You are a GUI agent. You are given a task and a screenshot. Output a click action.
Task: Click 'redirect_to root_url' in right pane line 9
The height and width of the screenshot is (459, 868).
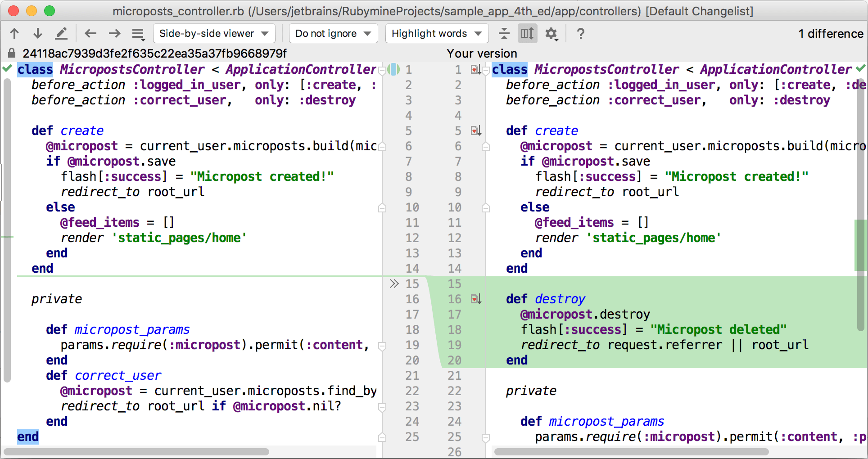point(607,192)
